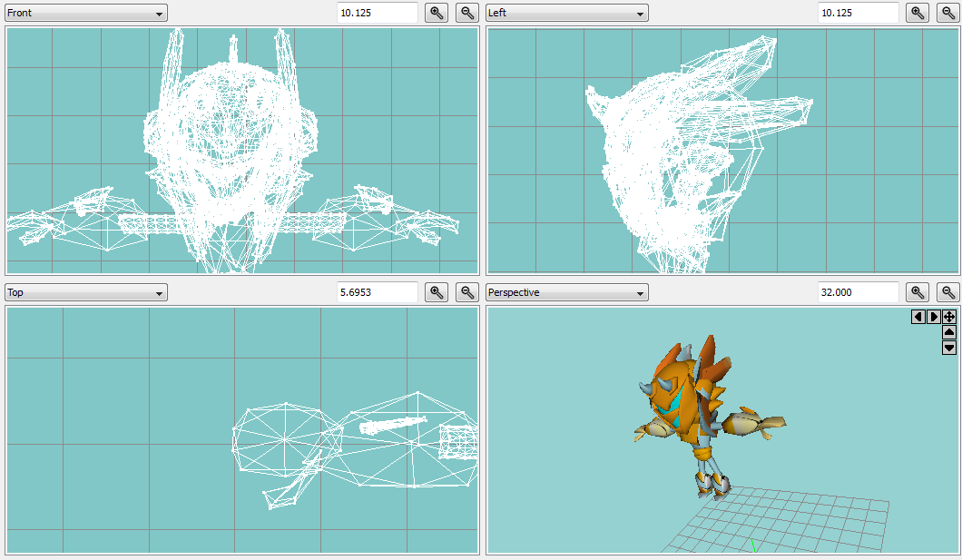
Task: Zoom in the Front viewport
Action: [437, 13]
